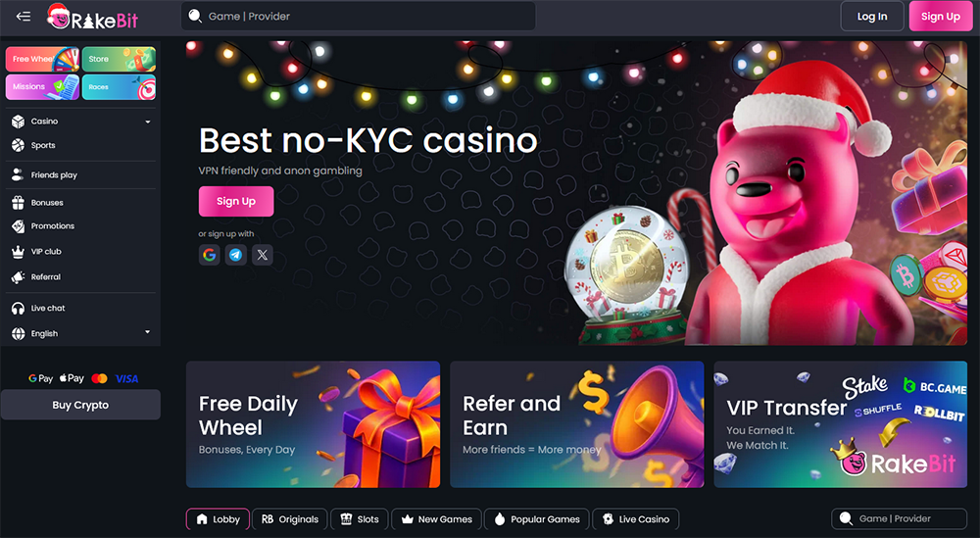The image size is (980, 538).
Task: Click the RakeBit logo in header
Action: [x=92, y=17]
